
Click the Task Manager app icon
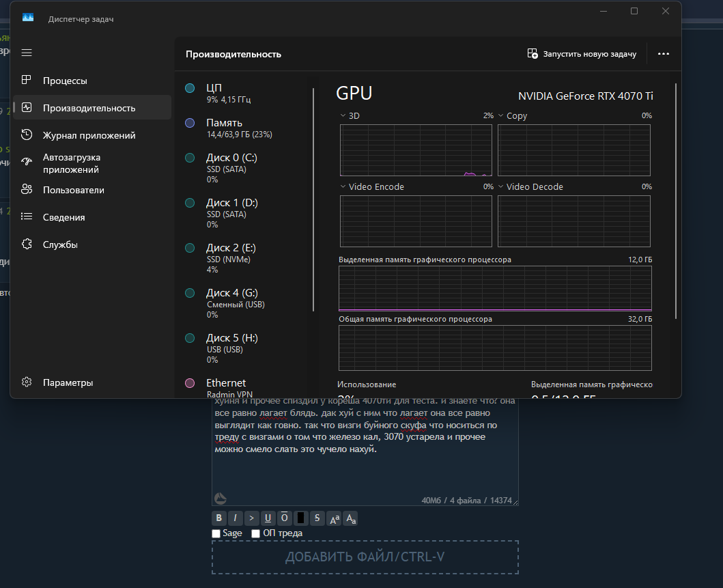pyautogui.click(x=28, y=18)
